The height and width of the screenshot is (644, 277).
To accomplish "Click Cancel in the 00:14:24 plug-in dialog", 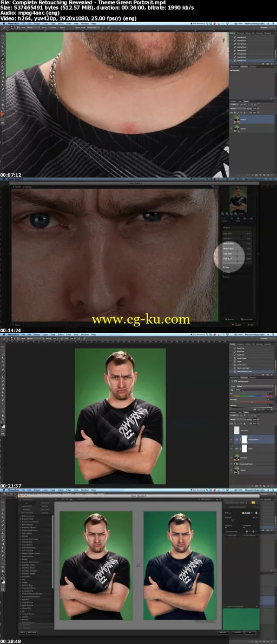I will (x=238, y=325).
